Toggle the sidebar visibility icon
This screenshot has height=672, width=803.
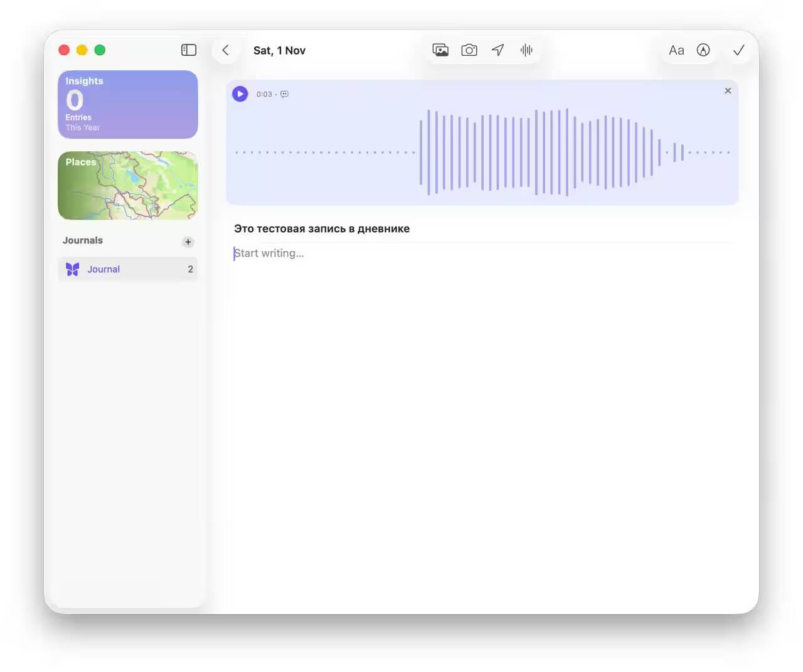(189, 50)
